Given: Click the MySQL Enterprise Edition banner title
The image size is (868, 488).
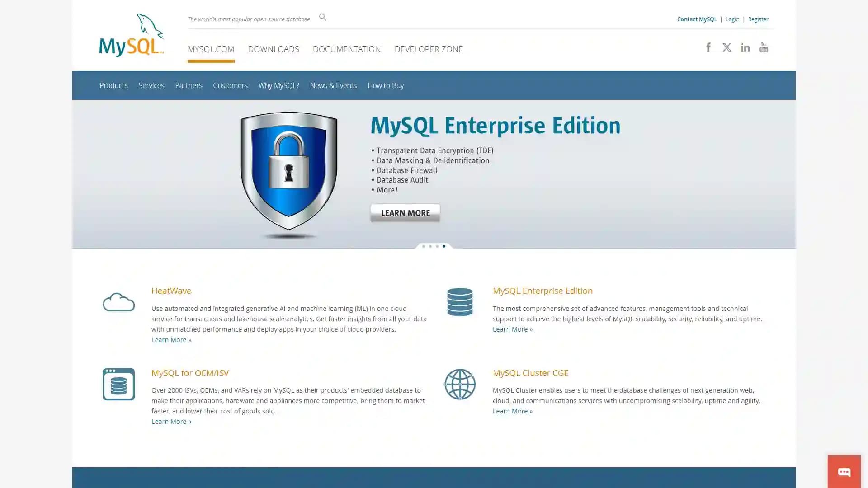Looking at the screenshot, I should pos(495,126).
